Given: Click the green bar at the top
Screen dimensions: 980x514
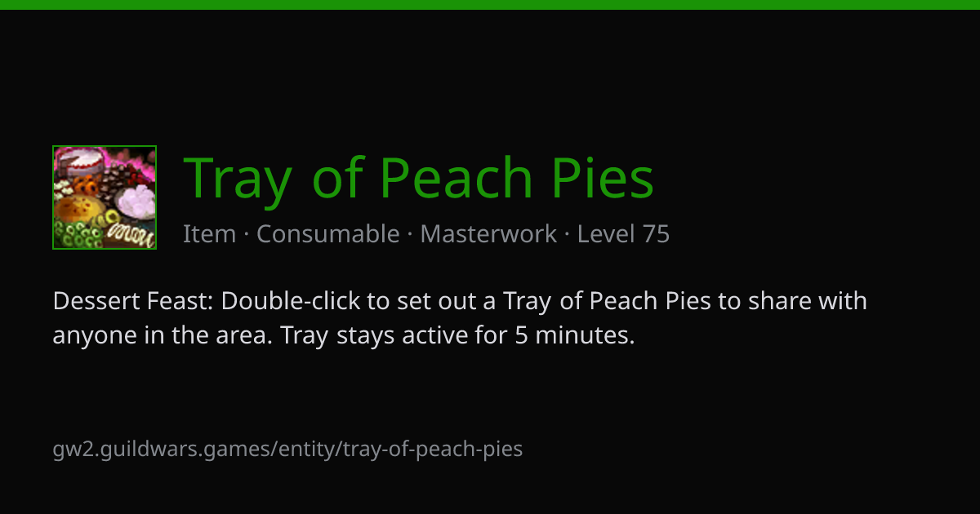Looking at the screenshot, I should tap(490, 5).
